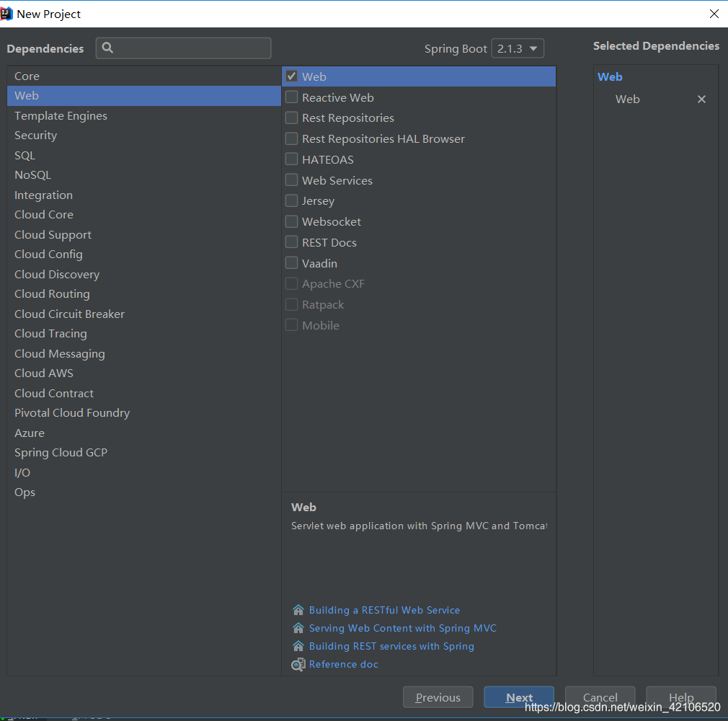
Task: Select the I/O category
Action: [x=144, y=472]
